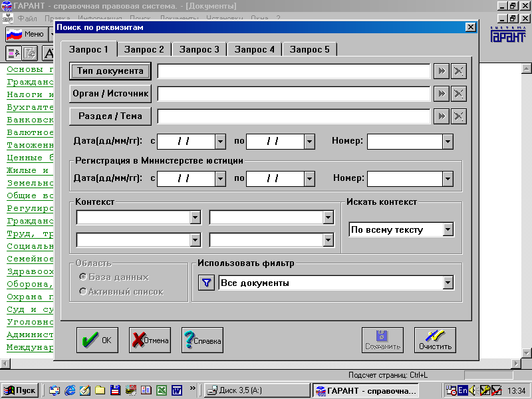Click into the Орган / Источник text field

tap(294, 93)
